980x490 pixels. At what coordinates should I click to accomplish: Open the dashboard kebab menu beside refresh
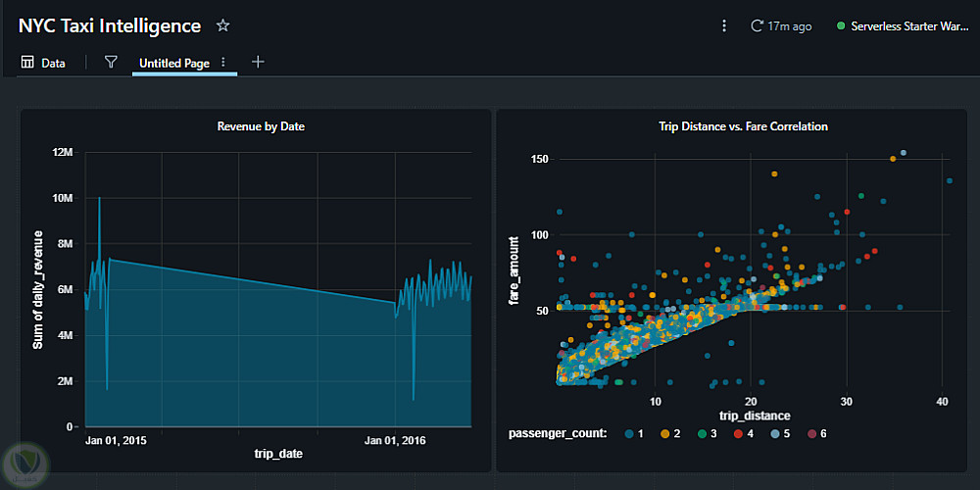[x=724, y=26]
